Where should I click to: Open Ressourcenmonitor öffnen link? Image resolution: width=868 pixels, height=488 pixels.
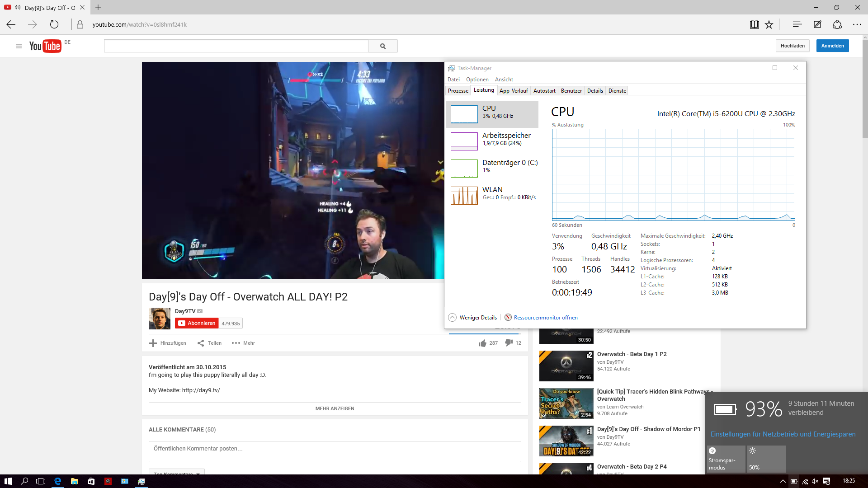coord(545,318)
